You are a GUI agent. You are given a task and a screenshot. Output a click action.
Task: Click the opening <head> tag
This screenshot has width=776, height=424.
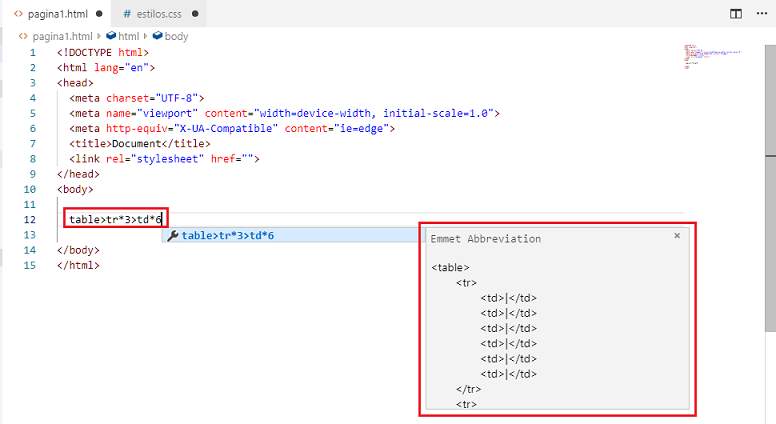pos(75,83)
